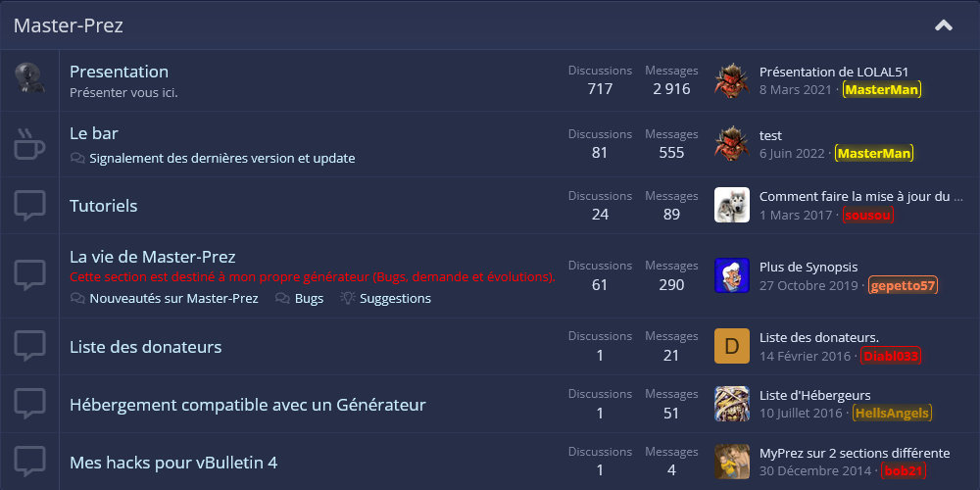Open Nouveautés sur Master-Prez subforum
Screen dimensions: 980x490
pyautogui.click(x=173, y=298)
